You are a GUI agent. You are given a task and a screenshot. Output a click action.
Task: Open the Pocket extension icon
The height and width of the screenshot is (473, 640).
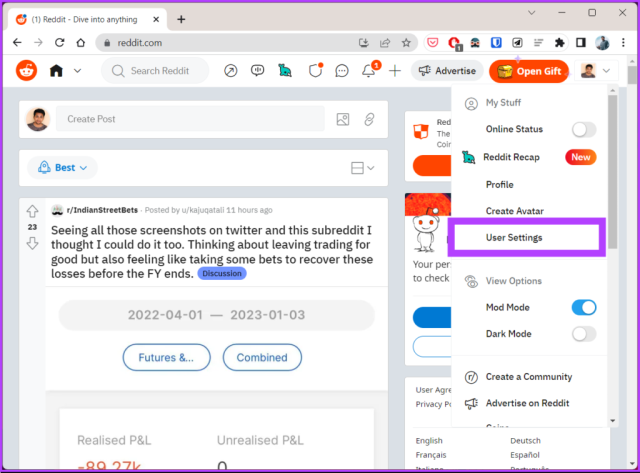[x=433, y=42]
